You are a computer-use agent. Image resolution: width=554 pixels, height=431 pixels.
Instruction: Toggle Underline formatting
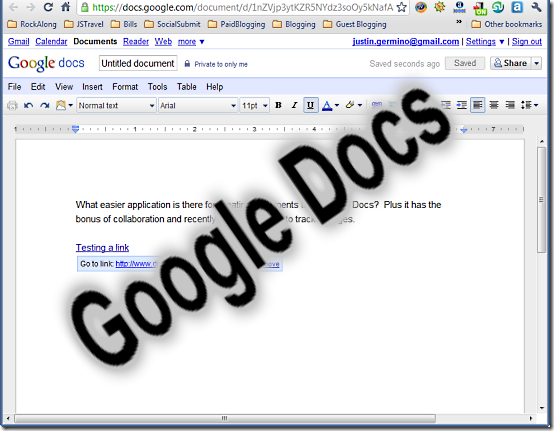(x=311, y=105)
